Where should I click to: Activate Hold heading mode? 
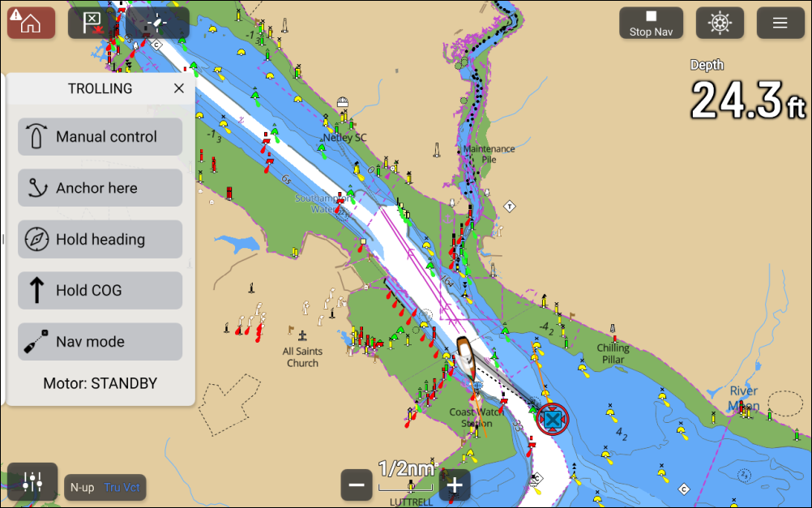[x=100, y=240]
